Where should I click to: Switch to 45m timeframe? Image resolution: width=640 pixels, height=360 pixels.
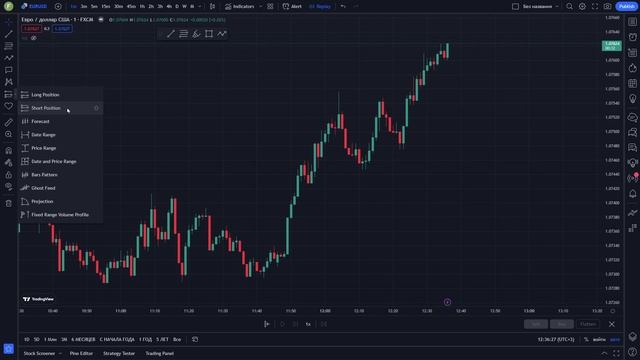(x=131, y=6)
